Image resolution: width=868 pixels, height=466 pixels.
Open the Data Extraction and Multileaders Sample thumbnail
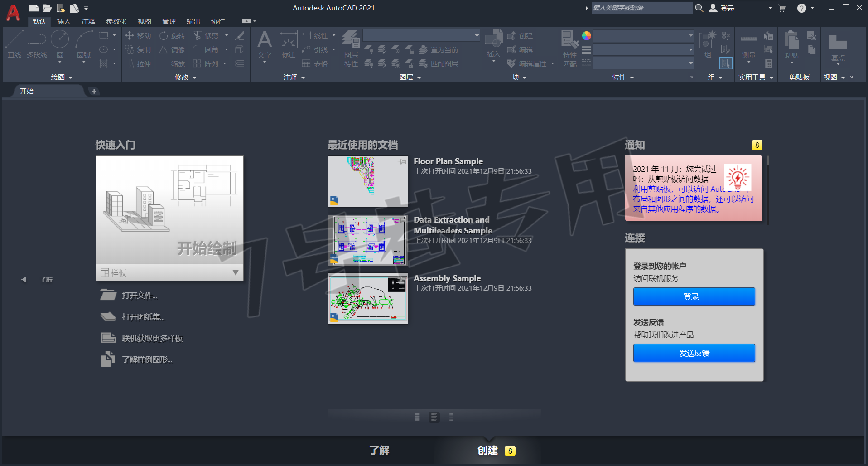(368, 240)
